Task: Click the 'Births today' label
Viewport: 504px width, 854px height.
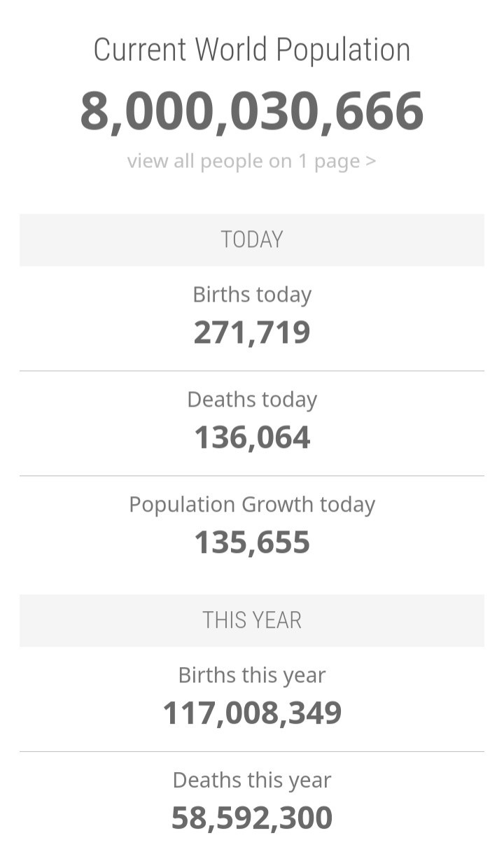Action: click(252, 294)
